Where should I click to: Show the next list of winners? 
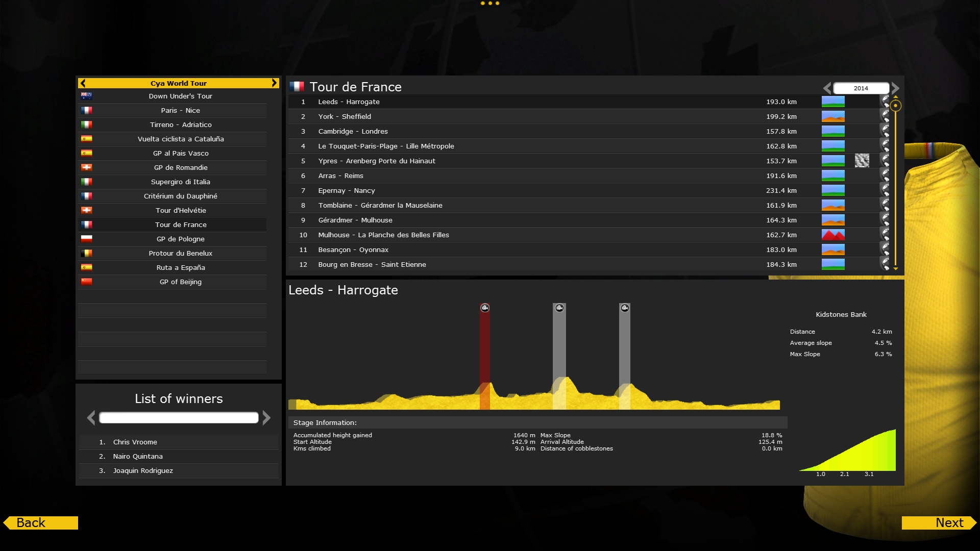click(266, 418)
